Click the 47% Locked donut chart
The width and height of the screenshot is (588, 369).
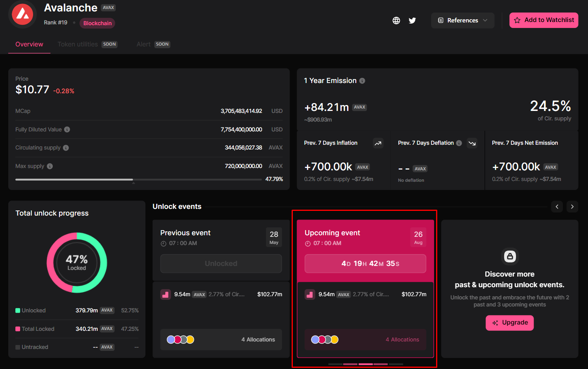pyautogui.click(x=77, y=263)
